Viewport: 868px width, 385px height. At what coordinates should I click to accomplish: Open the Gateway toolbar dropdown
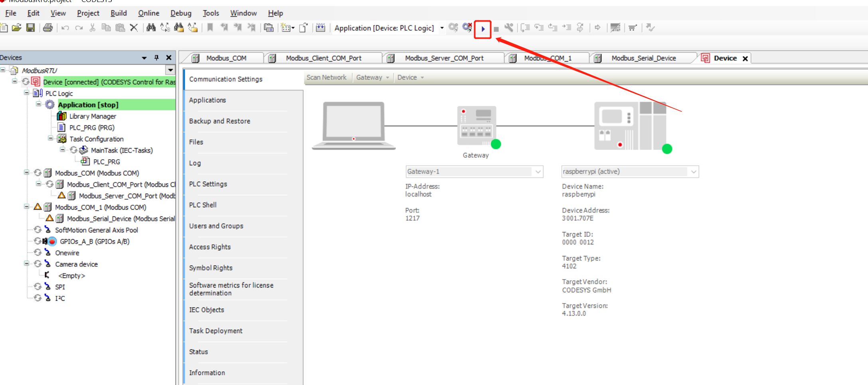point(372,77)
